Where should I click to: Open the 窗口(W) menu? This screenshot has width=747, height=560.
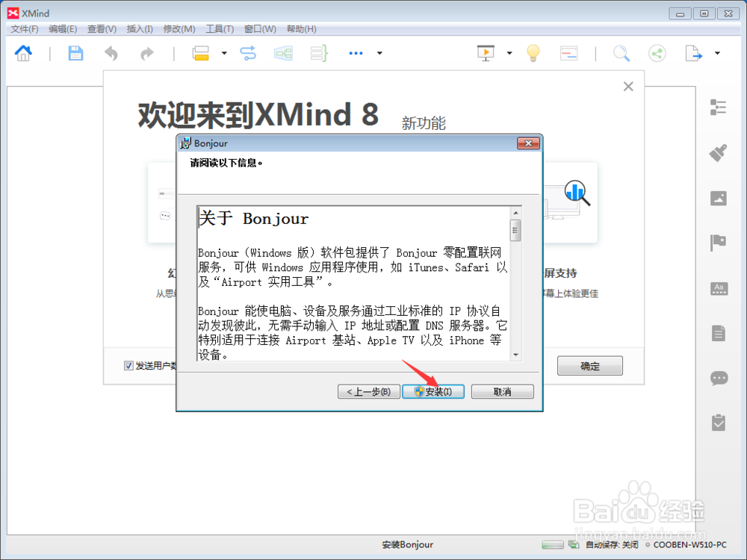point(260,29)
